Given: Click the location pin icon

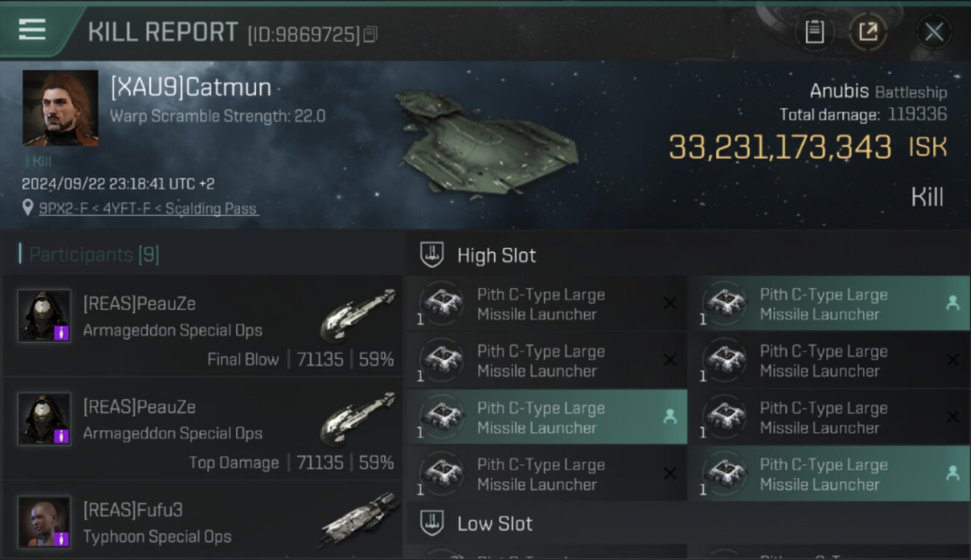Looking at the screenshot, I should [28, 208].
